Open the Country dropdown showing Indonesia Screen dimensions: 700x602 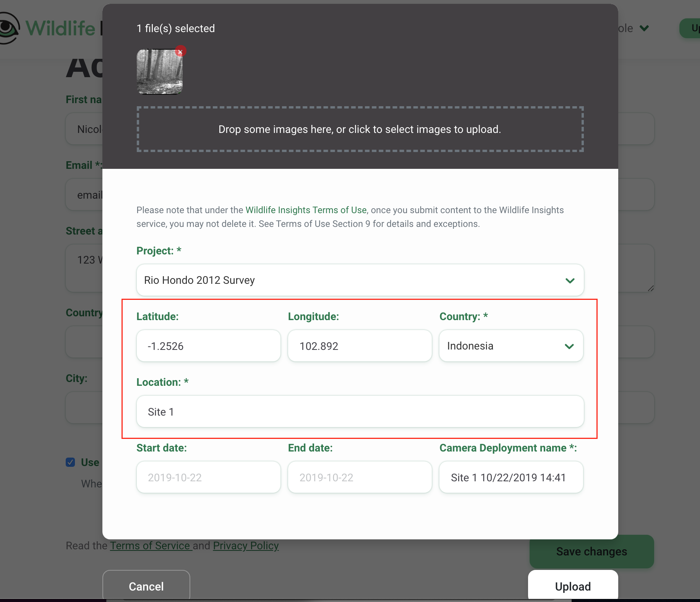pos(511,346)
